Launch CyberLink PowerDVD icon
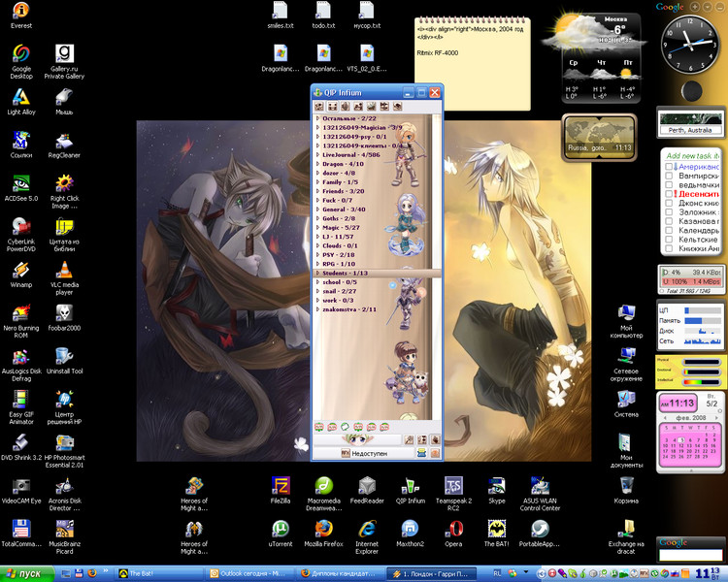728x582 pixels. (x=21, y=235)
